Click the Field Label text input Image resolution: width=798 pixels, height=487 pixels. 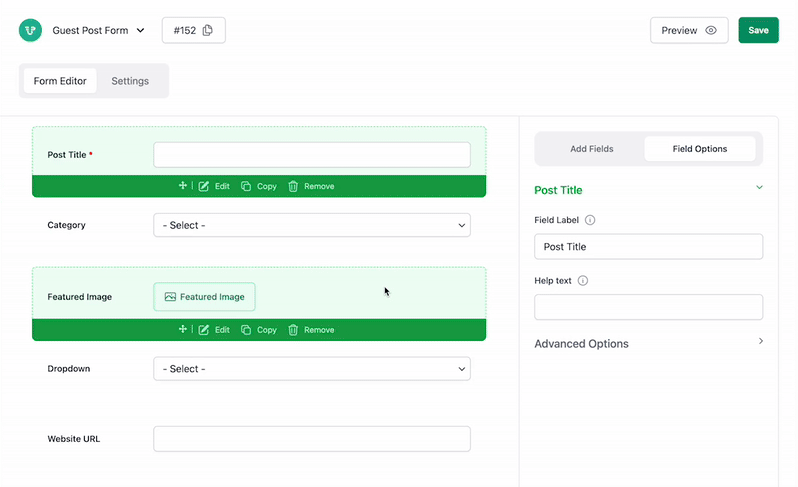pyautogui.click(x=648, y=246)
